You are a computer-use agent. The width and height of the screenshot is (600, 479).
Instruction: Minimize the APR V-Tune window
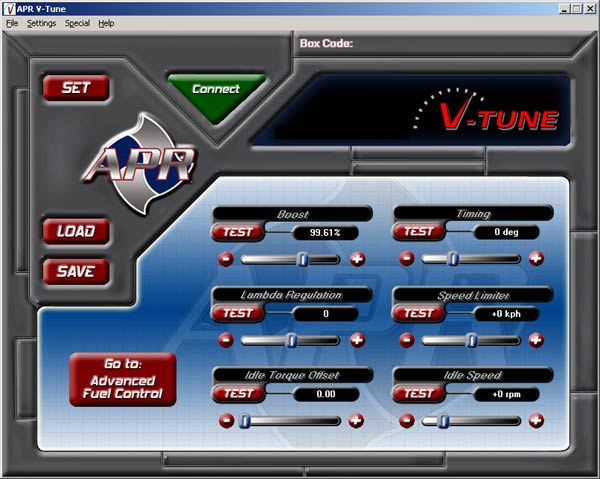[x=564, y=9]
